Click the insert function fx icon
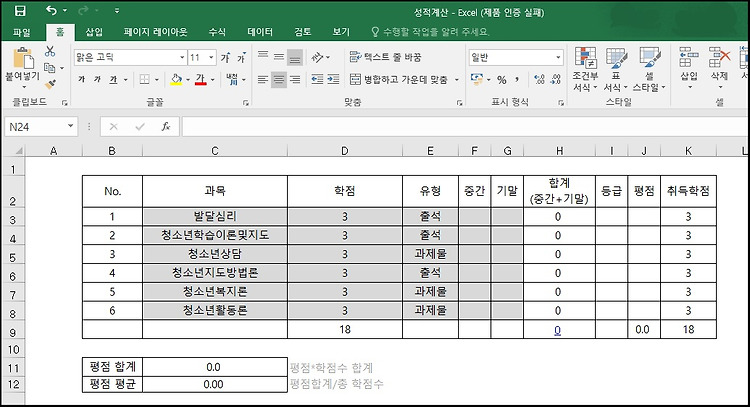Image resolution: width=750 pixels, height=407 pixels. click(165, 127)
